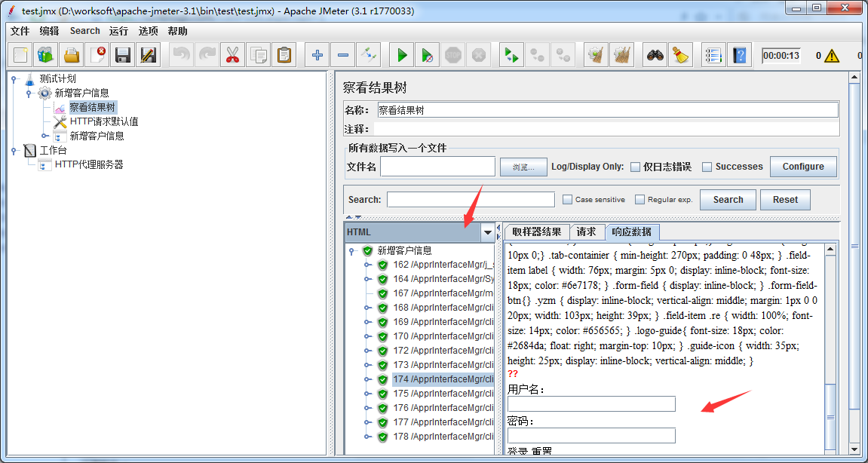Click inside the Search text field

471,200
